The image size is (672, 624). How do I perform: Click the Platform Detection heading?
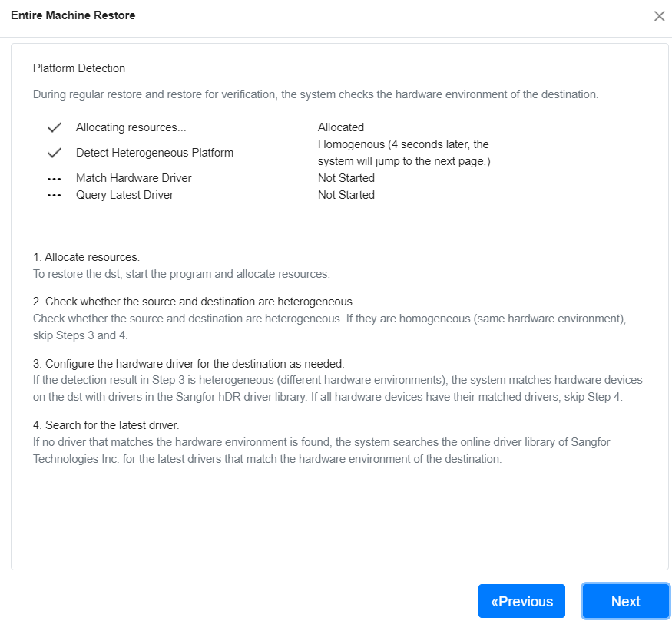pos(79,68)
